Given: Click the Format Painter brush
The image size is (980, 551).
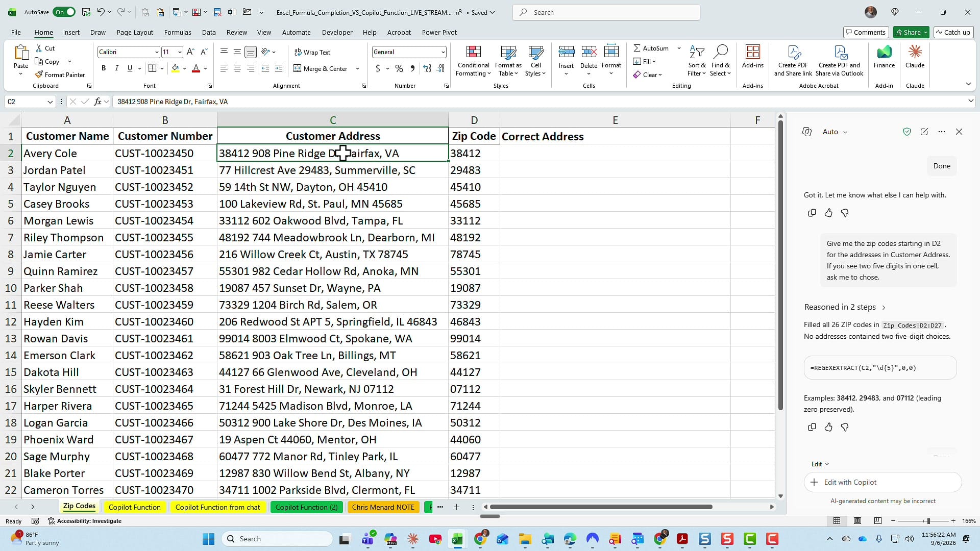Looking at the screenshot, I should click(39, 74).
